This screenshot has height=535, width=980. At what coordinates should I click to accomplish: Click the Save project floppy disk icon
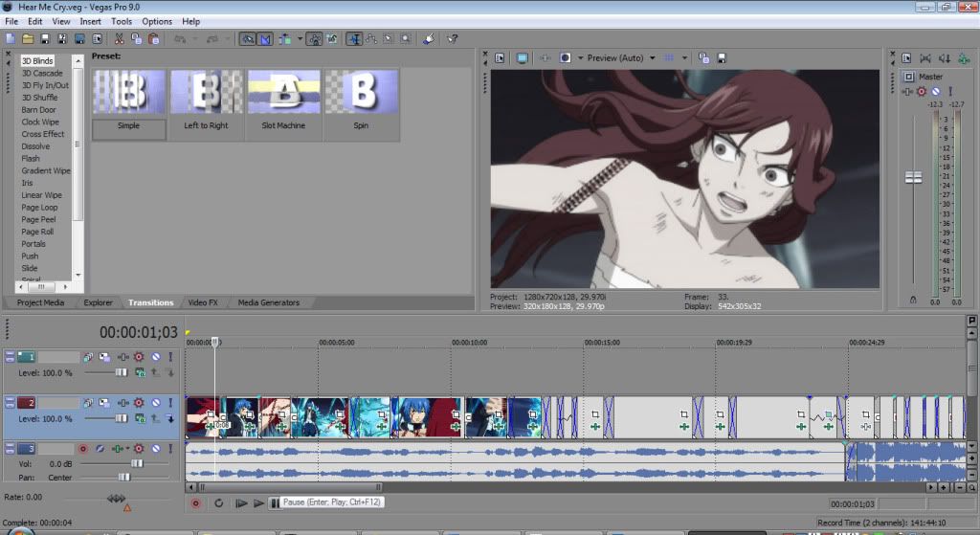45,39
